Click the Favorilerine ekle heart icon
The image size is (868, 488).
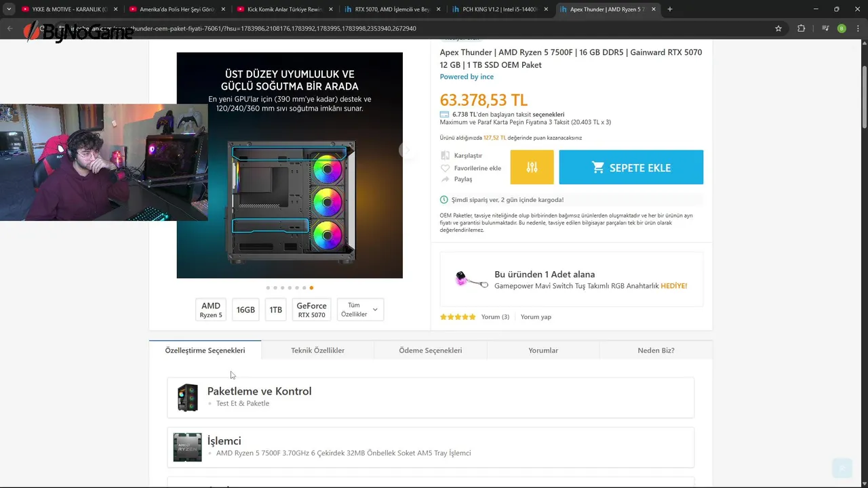445,168
